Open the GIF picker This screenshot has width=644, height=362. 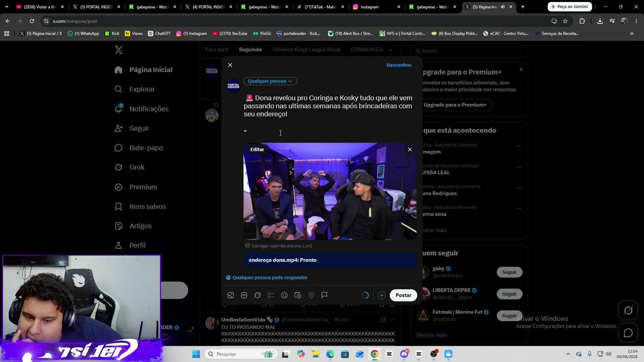click(x=244, y=295)
